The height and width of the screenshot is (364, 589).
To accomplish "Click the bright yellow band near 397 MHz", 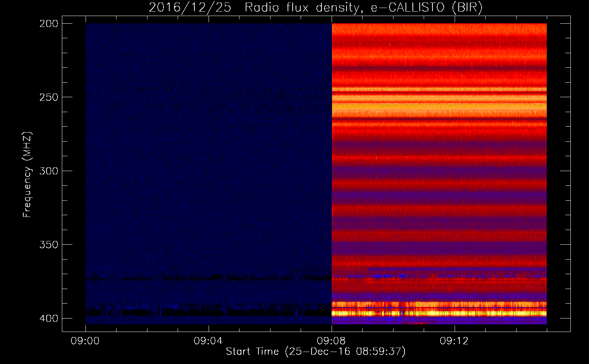I will (439, 313).
